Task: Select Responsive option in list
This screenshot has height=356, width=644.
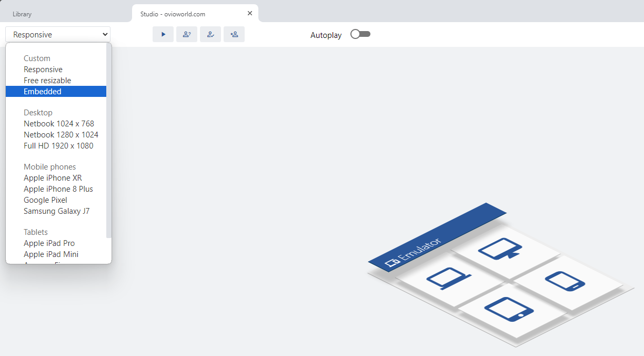Action: 56,70
